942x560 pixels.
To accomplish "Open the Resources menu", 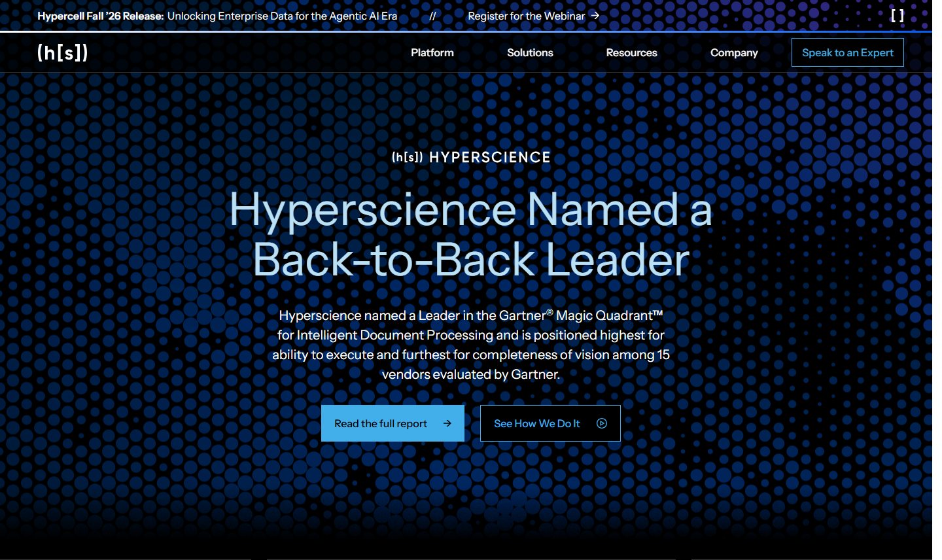I will click(632, 52).
